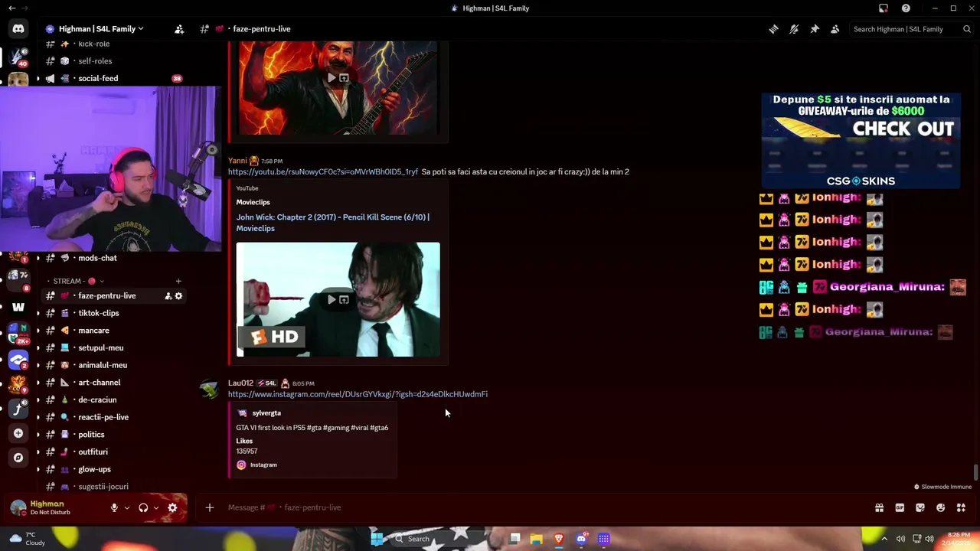Open the Discord inbox icon
The height and width of the screenshot is (551, 980).
tap(884, 8)
